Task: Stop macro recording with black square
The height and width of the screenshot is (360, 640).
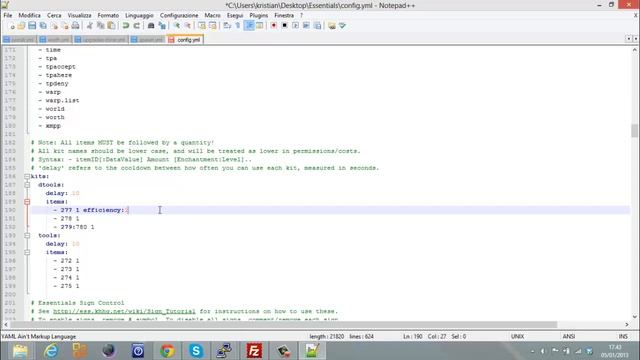Action: pyautogui.click(x=284, y=26)
